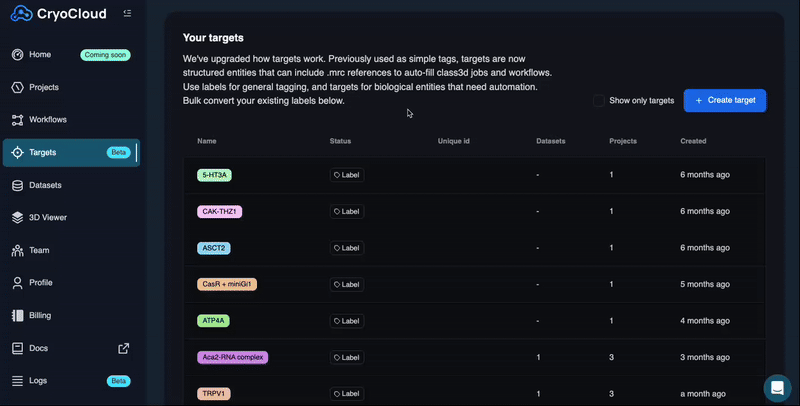Click the Beta badge next to Targets
Image resolution: width=800 pixels, height=406 pixels.
point(118,153)
